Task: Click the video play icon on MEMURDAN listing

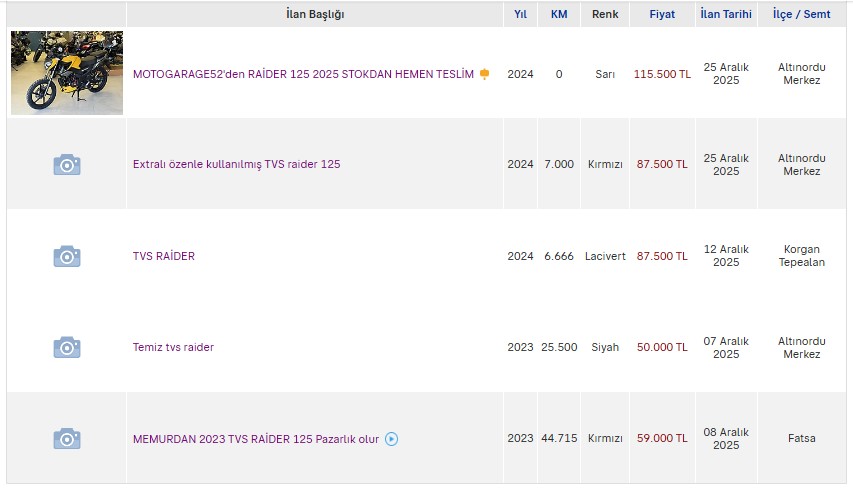Action: [x=392, y=439]
